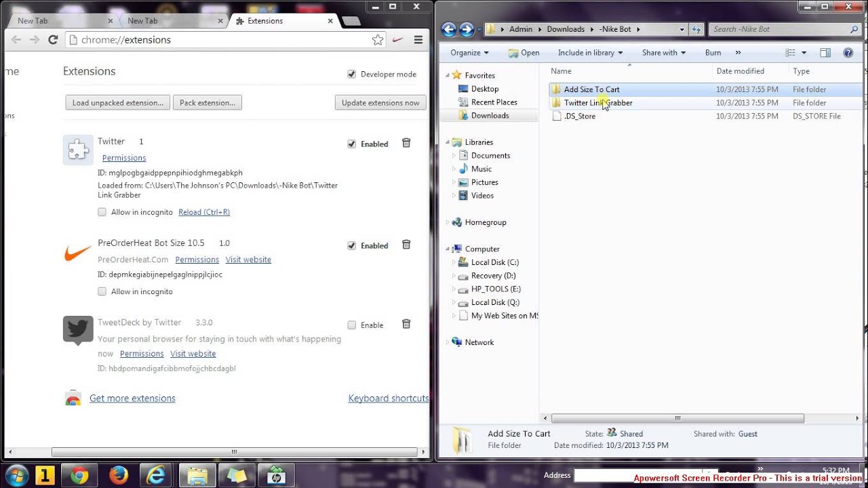Click the Chrome address bar

[227, 40]
